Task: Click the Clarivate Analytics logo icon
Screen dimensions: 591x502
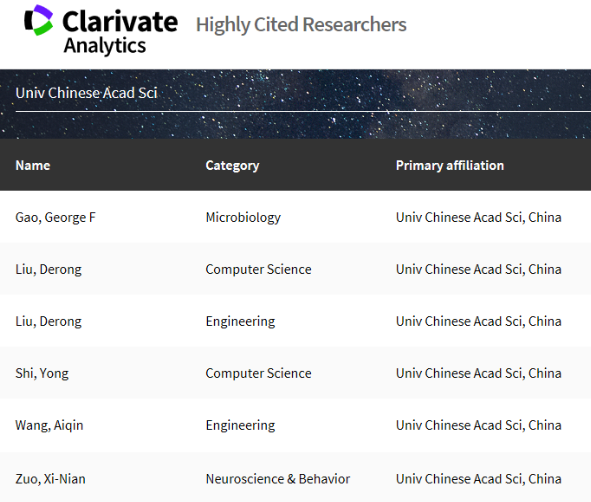Action: click(x=38, y=20)
